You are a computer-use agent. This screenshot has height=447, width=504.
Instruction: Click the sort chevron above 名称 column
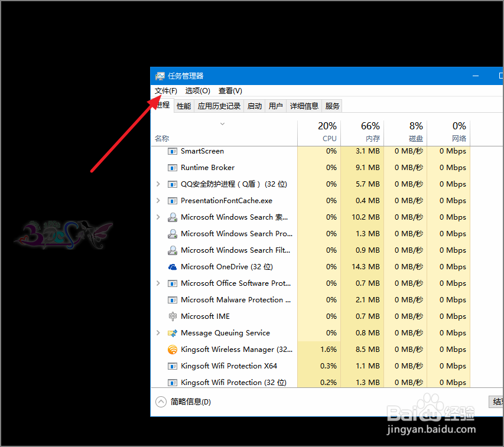pos(222,123)
